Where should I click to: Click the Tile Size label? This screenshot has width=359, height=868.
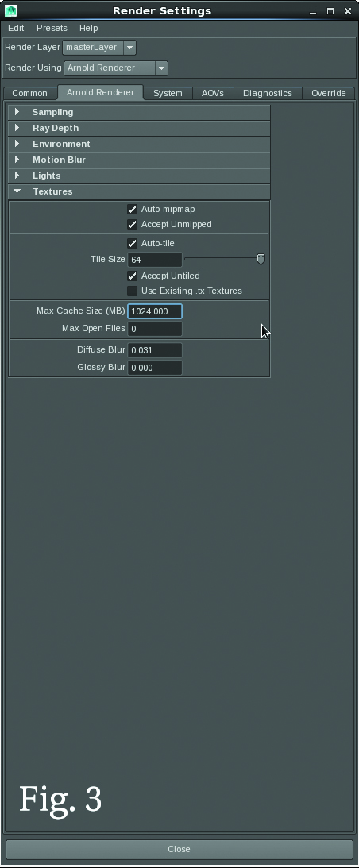click(108, 259)
